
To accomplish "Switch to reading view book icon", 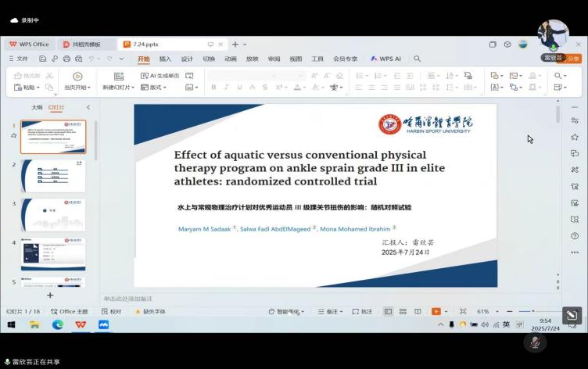I will tap(418, 312).
